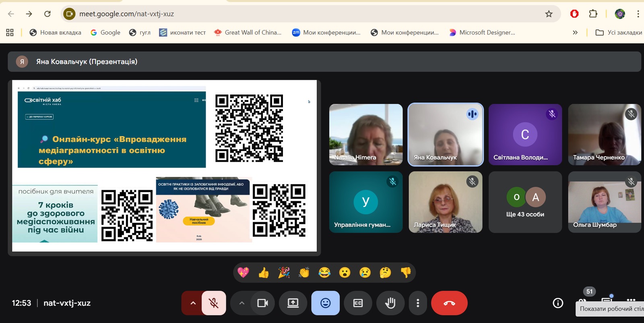Viewport: 644px width, 323px height.
Task: Select Управління гуман... participant tile
Action: tap(366, 202)
